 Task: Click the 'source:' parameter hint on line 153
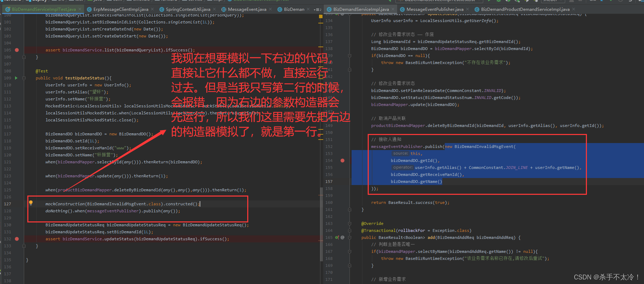coord(400,154)
